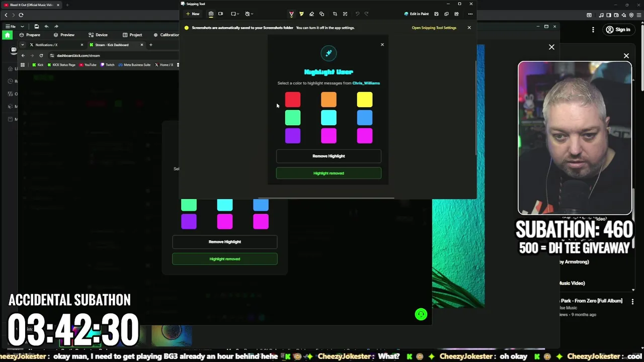Click the redo arrow in slicer toolbar
The image size is (644, 362).
tap(56, 26)
